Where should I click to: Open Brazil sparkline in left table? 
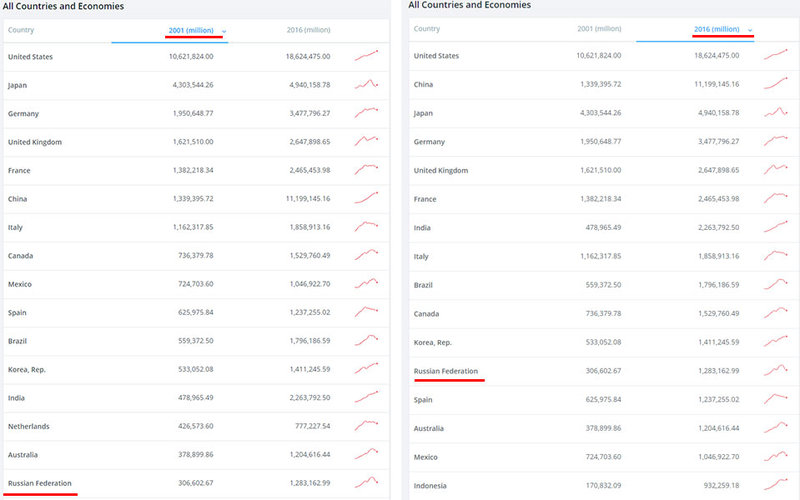pyautogui.click(x=366, y=339)
